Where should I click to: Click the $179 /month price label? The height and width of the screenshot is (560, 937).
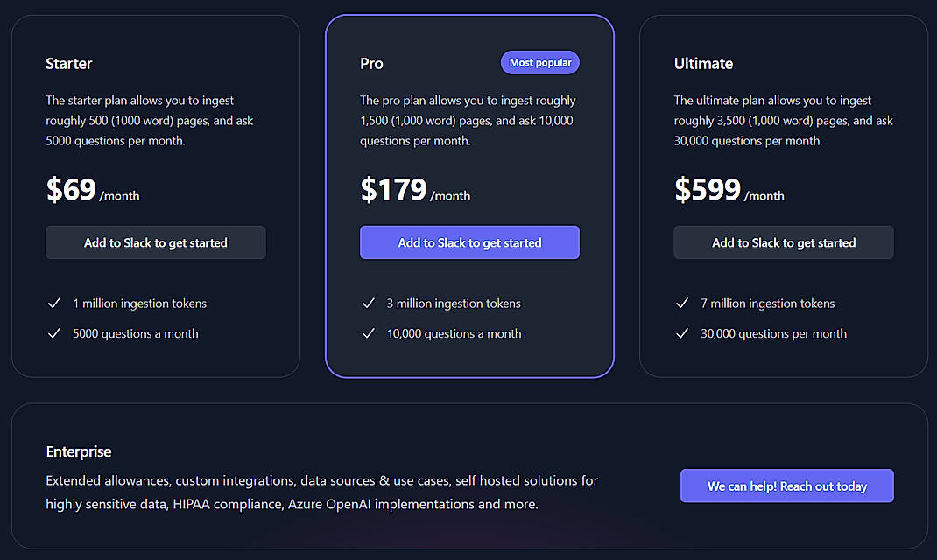coord(413,191)
